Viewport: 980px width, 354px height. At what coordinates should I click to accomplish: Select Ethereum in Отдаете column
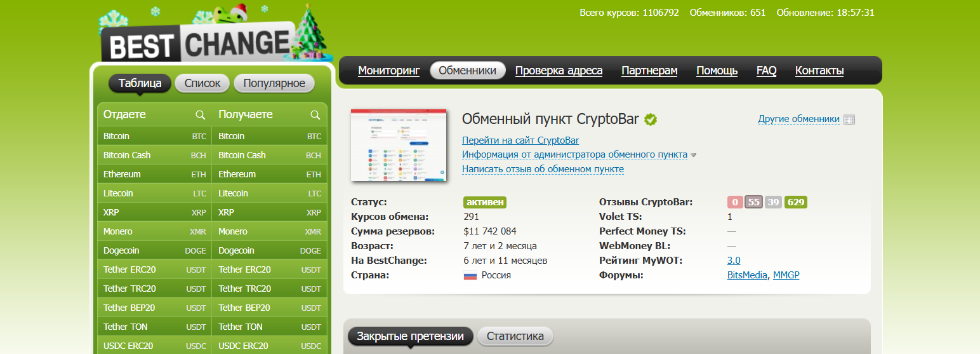(154, 174)
